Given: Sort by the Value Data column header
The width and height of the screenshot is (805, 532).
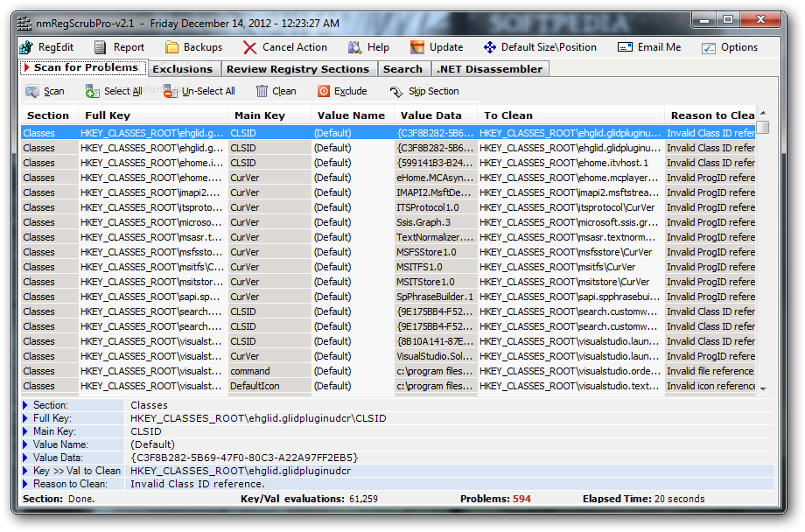Looking at the screenshot, I should pos(436,115).
